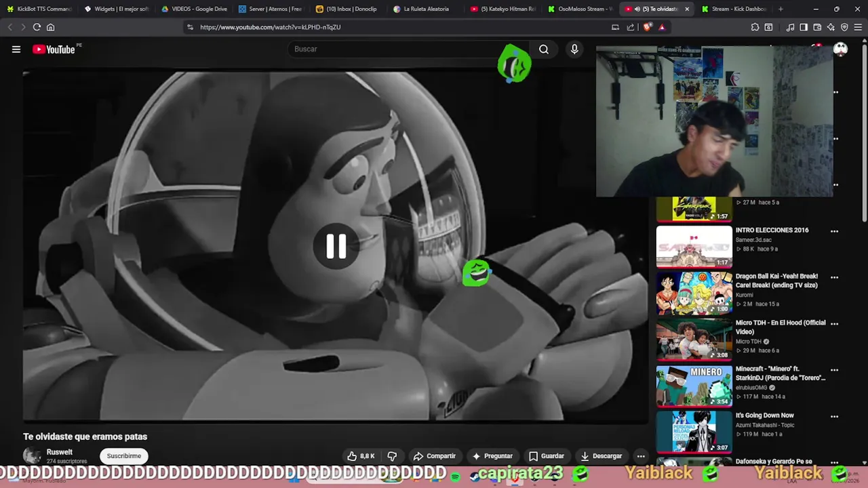Like the video with thumbs-up 8,8 K
This screenshot has width=868, height=488.
click(361, 456)
